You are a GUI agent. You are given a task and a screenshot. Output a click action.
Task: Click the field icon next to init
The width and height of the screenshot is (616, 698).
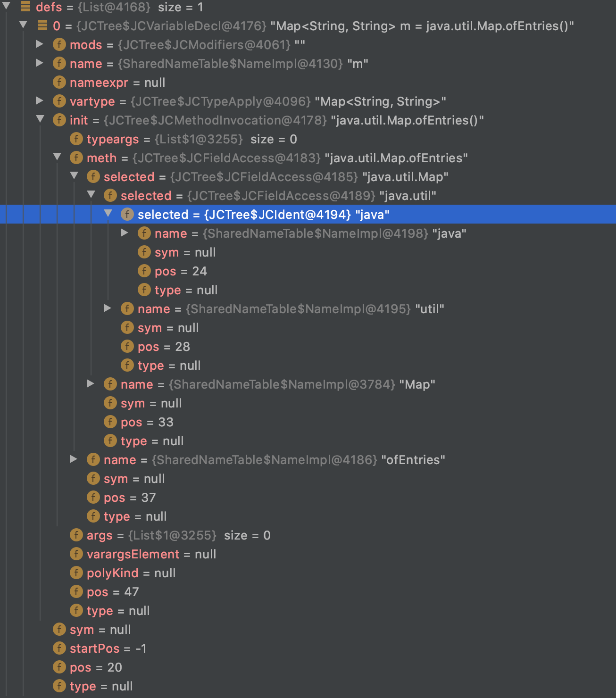tap(59, 120)
